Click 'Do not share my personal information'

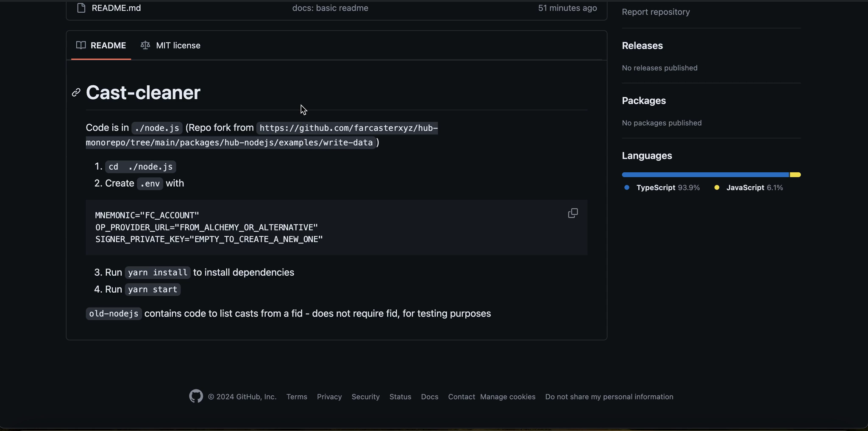coord(609,397)
